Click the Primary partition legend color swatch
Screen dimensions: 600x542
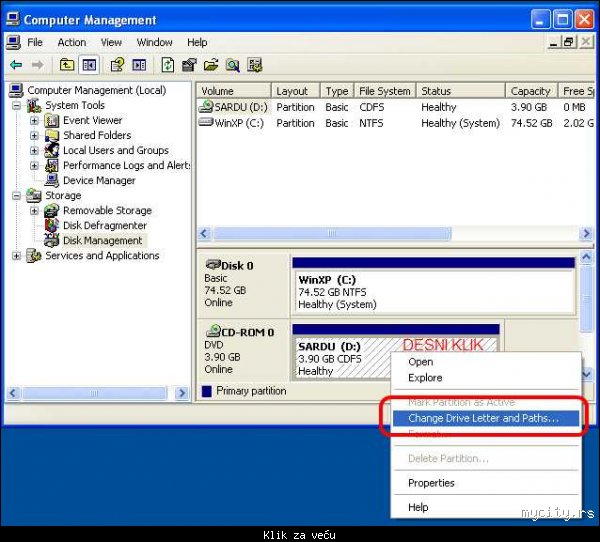pos(207,391)
